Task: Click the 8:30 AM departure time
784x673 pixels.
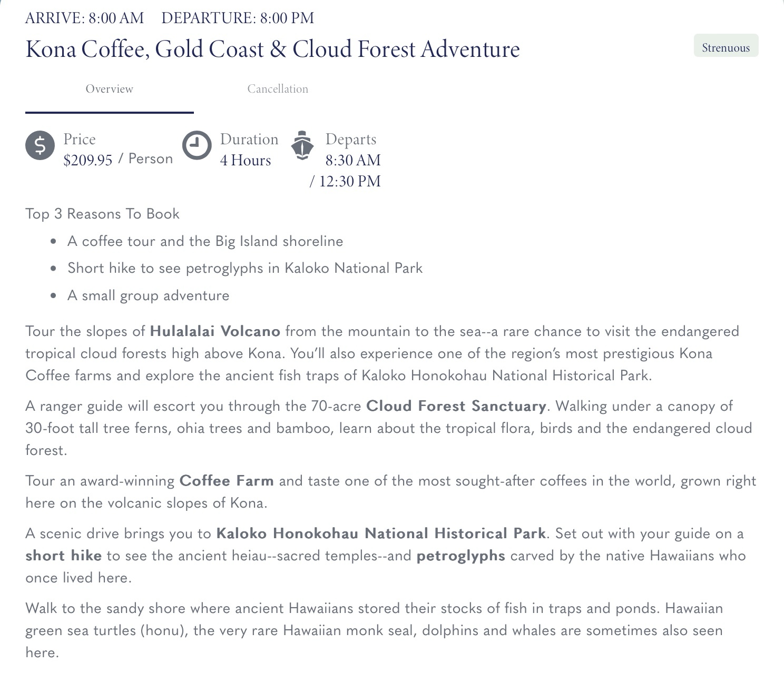Action: [353, 160]
